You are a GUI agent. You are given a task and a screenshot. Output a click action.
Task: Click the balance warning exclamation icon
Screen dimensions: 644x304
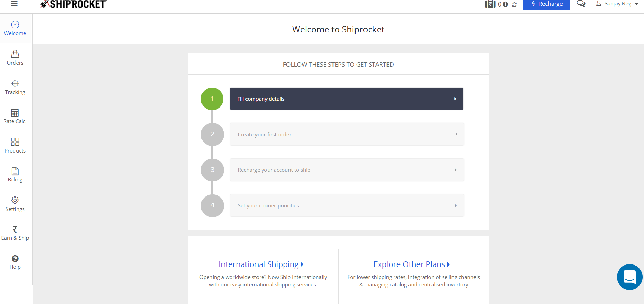(x=505, y=4)
